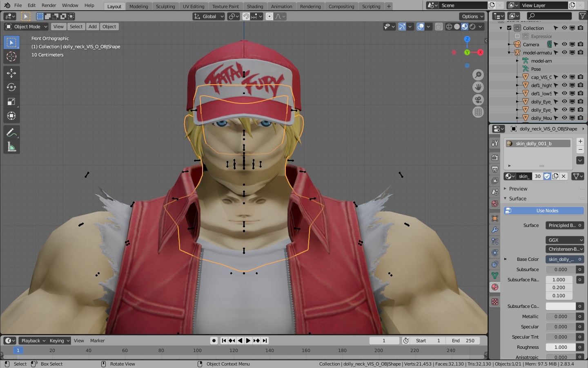Image resolution: width=588 pixels, height=368 pixels.
Task: Click the outliner filter funnel icon
Action: coord(583,16)
